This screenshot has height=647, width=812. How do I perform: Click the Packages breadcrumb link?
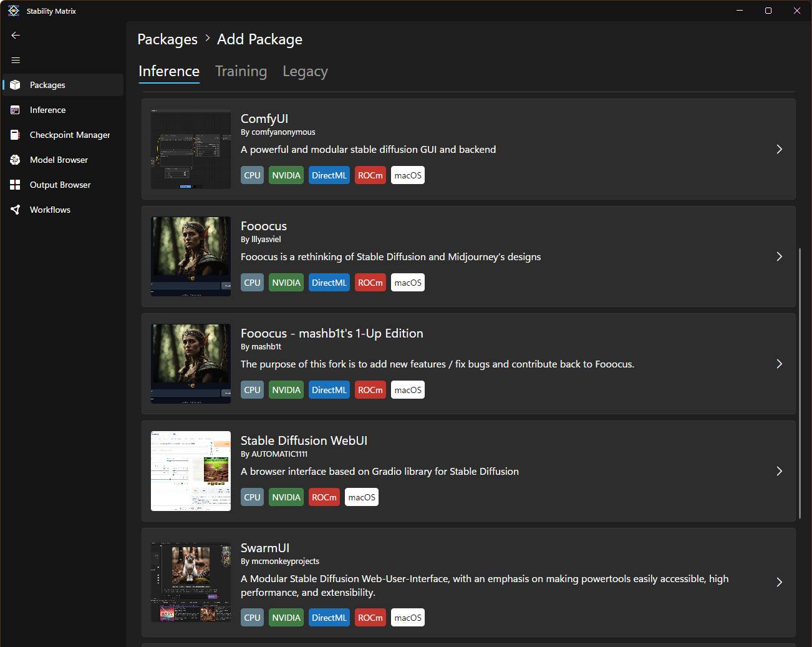point(167,39)
